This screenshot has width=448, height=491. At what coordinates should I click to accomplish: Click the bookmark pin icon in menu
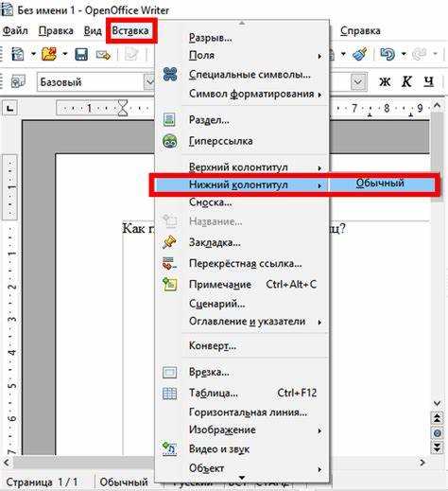tap(169, 242)
